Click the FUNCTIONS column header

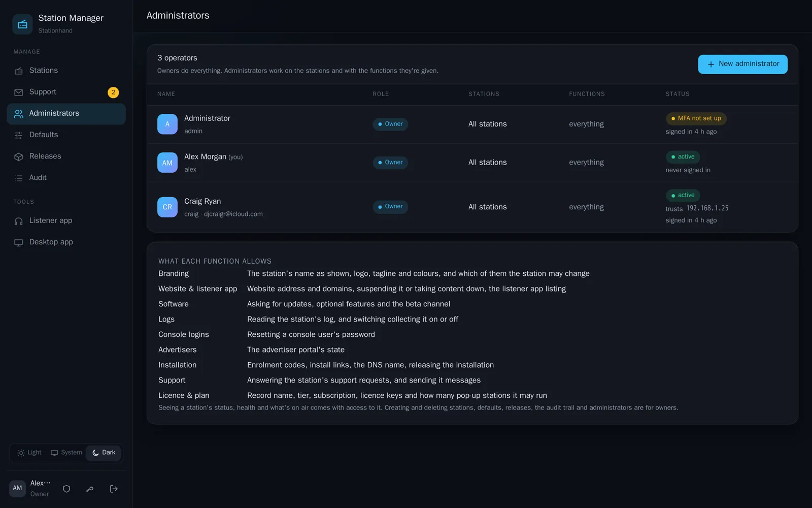click(587, 94)
